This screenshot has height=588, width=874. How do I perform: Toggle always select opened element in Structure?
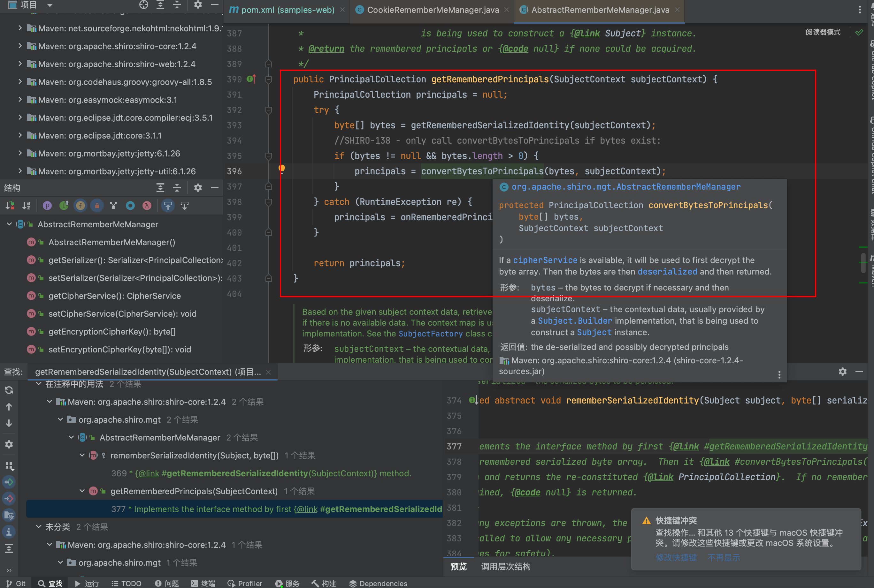pos(168,206)
